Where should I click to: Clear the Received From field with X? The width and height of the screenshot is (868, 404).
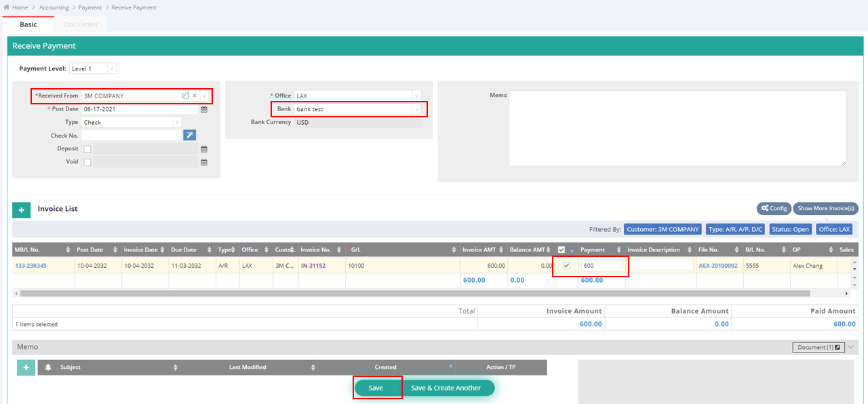pos(194,96)
